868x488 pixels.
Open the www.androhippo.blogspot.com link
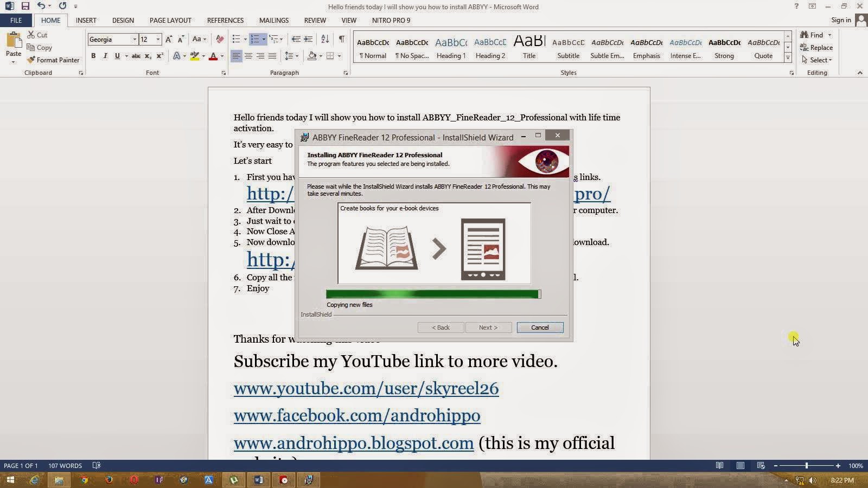pos(354,443)
